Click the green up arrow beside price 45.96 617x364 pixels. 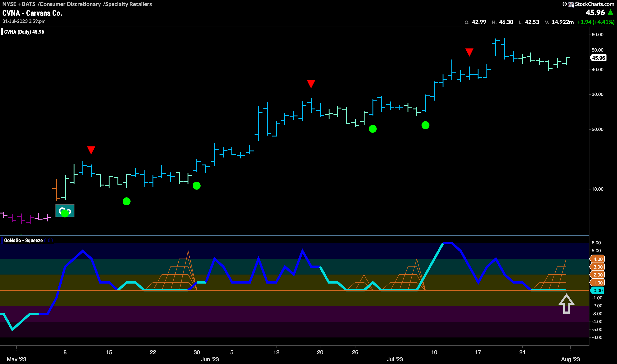click(610, 12)
